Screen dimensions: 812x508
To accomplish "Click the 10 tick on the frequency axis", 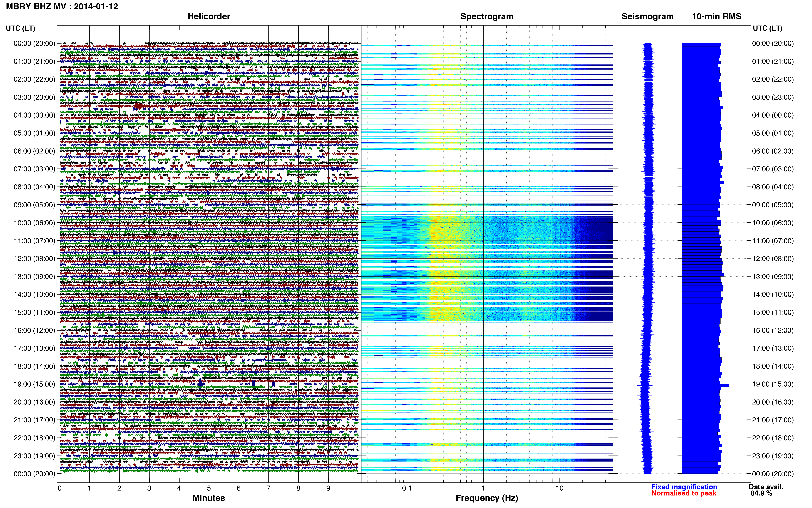I will pyautogui.click(x=559, y=488).
